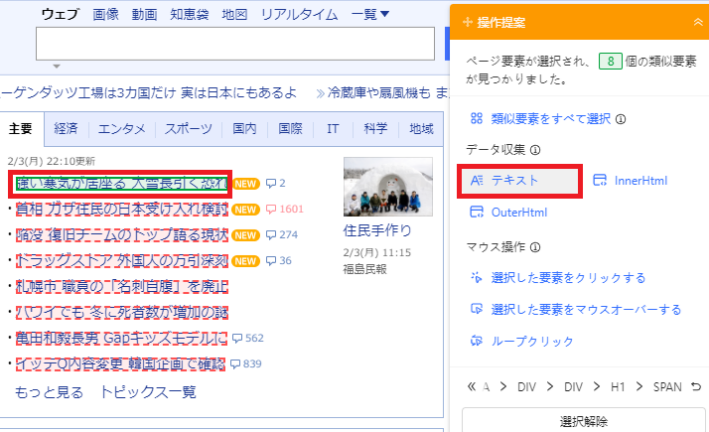Select 選択した要素をクリックする action

pos(558,278)
